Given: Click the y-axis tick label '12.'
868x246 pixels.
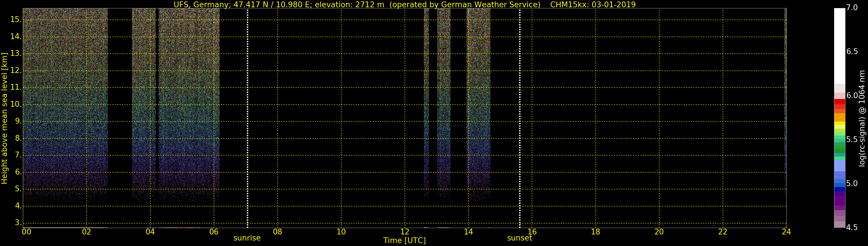Looking at the screenshot, I should 16,70.
